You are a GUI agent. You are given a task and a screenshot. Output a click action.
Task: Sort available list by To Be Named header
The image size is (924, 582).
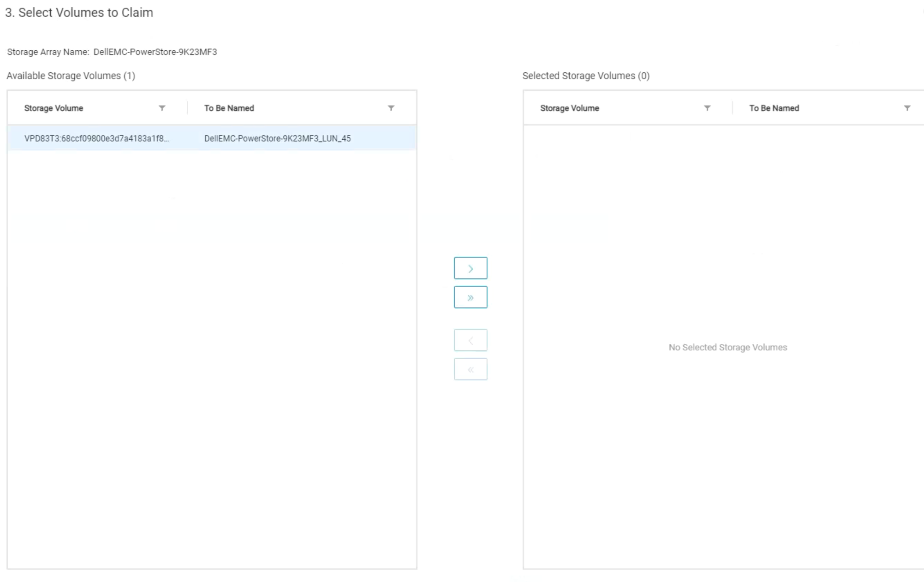[x=229, y=108]
